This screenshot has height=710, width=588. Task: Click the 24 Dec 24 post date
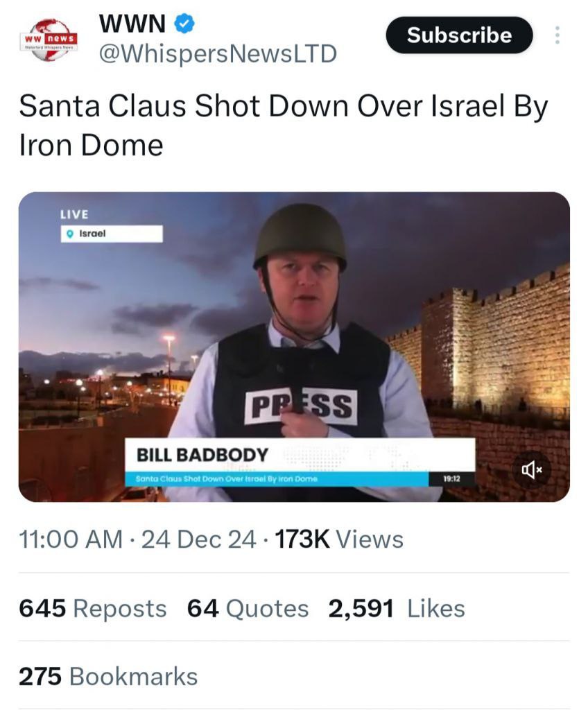coord(198,539)
